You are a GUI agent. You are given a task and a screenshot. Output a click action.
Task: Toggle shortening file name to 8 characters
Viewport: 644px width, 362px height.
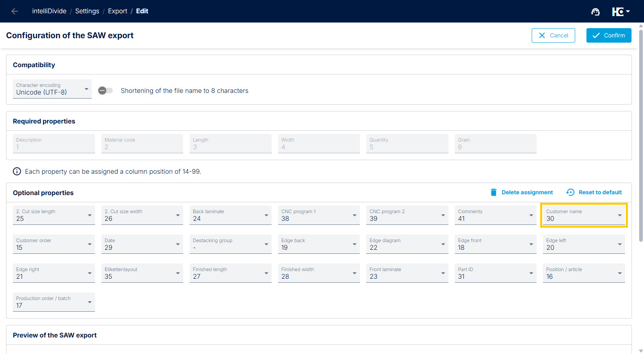point(105,90)
